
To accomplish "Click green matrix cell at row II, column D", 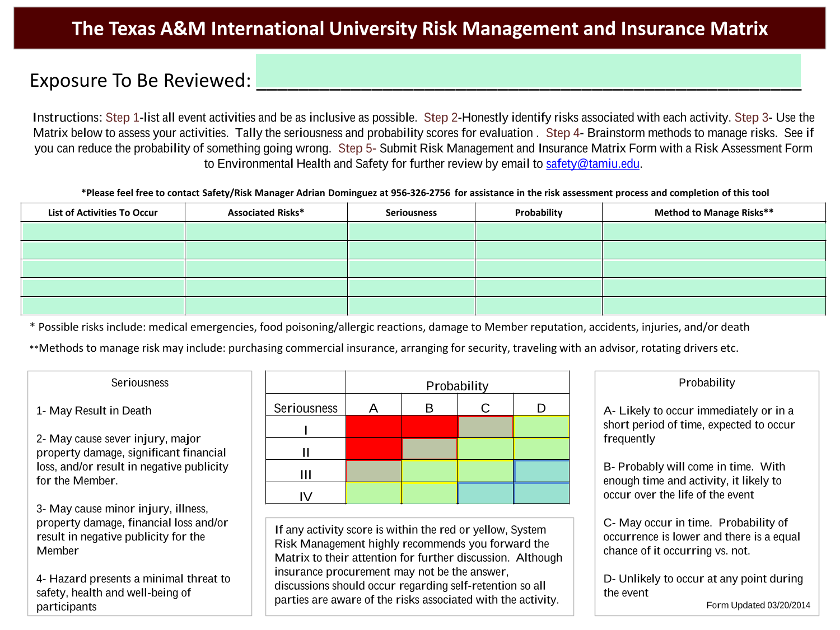I will pyautogui.click(x=542, y=449).
